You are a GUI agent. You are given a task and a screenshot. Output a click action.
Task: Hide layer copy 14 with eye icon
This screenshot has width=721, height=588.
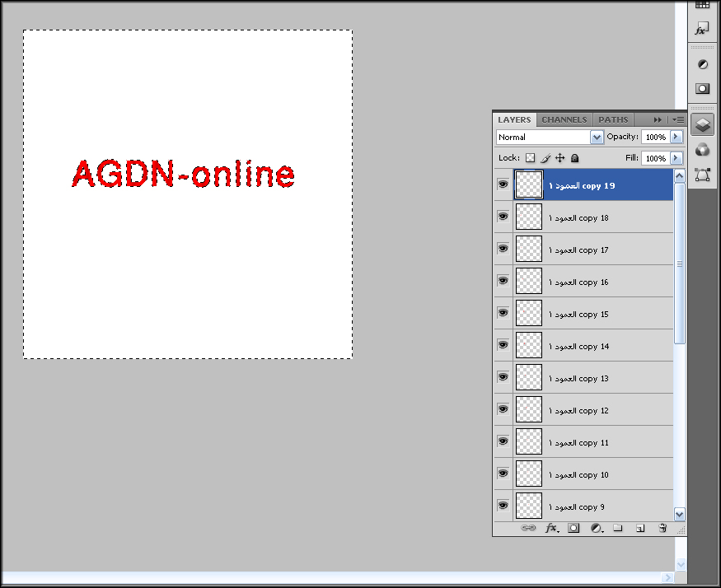coord(503,345)
